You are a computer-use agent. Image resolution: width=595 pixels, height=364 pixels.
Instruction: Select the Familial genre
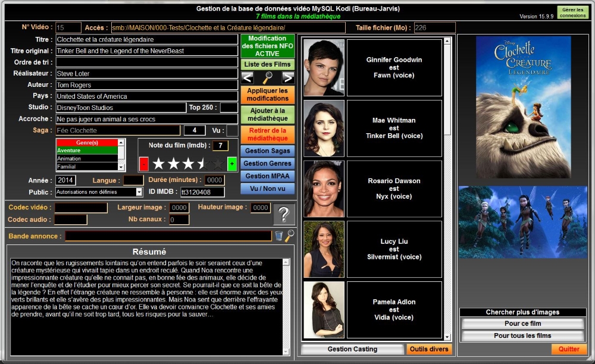click(x=87, y=167)
